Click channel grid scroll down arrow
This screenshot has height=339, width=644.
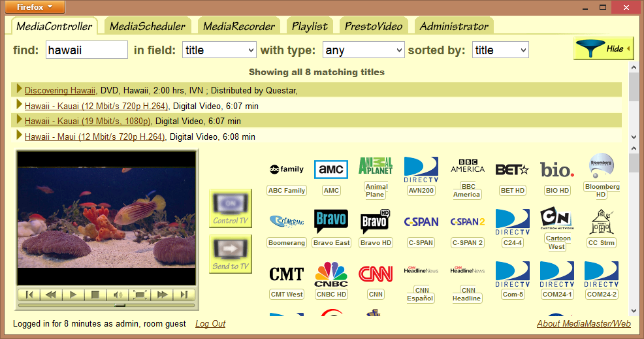click(x=634, y=311)
